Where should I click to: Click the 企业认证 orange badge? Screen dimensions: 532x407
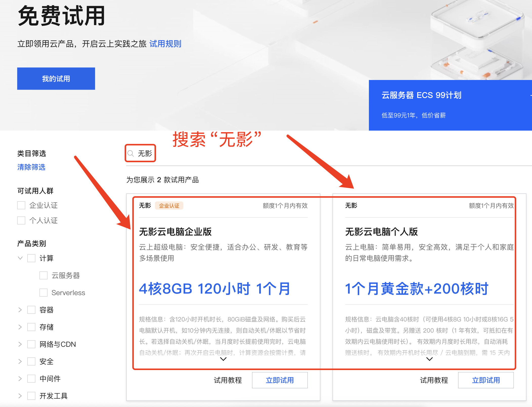[169, 206]
